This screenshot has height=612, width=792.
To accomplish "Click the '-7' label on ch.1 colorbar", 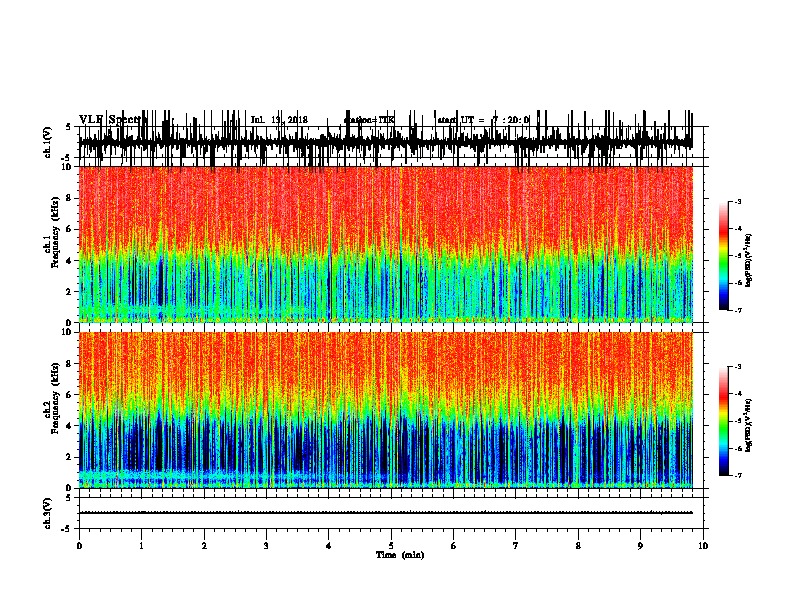I will 737,310.
